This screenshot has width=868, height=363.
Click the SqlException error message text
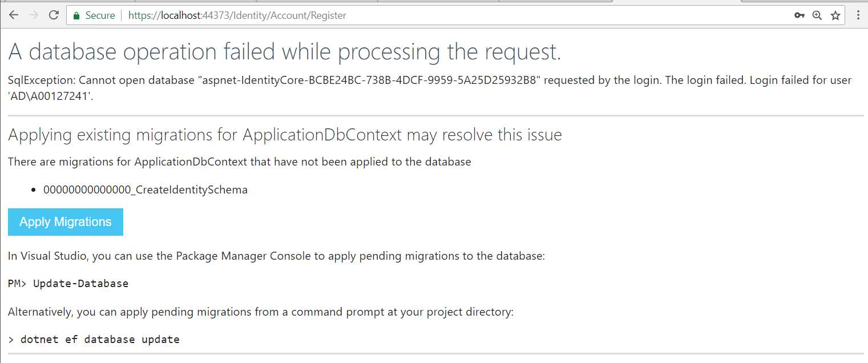click(430, 88)
